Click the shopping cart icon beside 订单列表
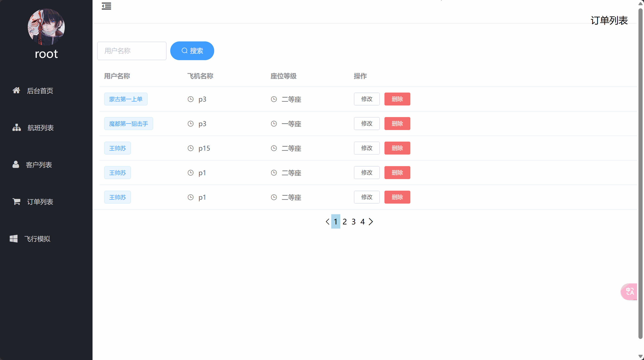Image resolution: width=644 pixels, height=360 pixels. pyautogui.click(x=16, y=201)
